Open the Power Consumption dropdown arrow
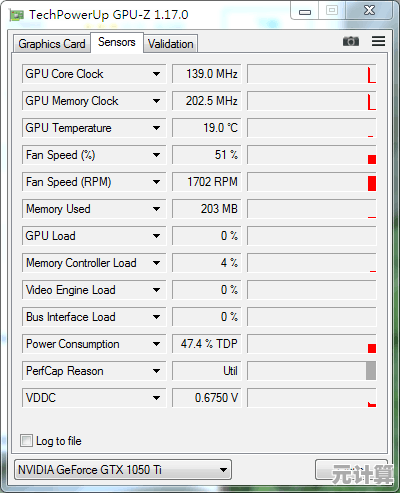The height and width of the screenshot is (493, 400). pyautogui.click(x=156, y=344)
